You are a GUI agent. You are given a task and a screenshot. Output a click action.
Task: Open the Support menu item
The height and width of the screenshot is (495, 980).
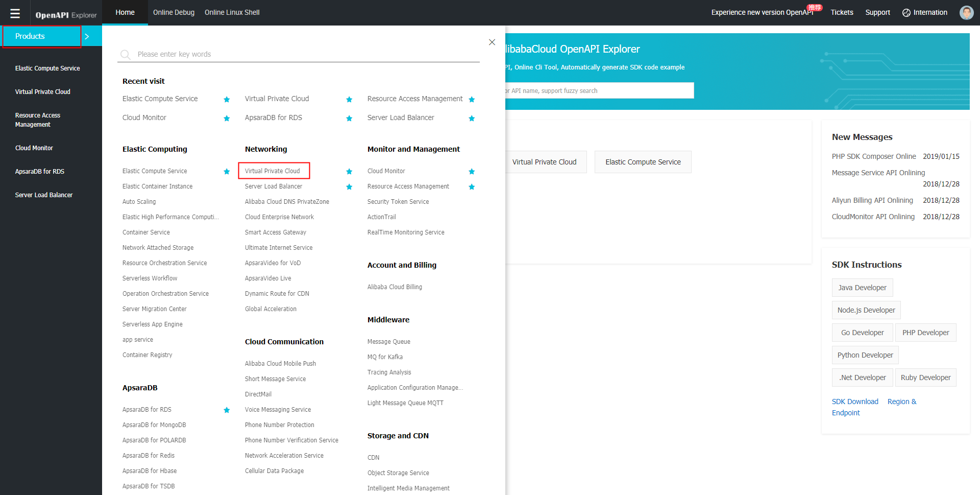pos(877,12)
